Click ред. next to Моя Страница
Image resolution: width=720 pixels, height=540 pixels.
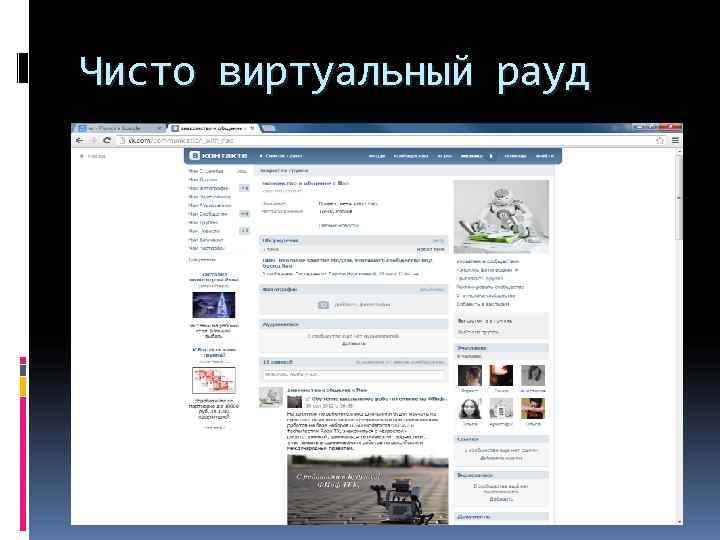coord(242,171)
